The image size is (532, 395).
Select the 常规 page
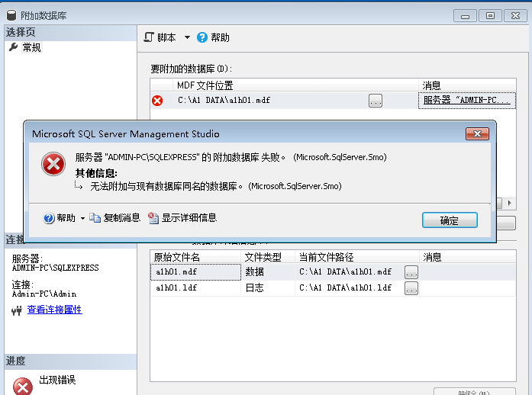(x=31, y=47)
